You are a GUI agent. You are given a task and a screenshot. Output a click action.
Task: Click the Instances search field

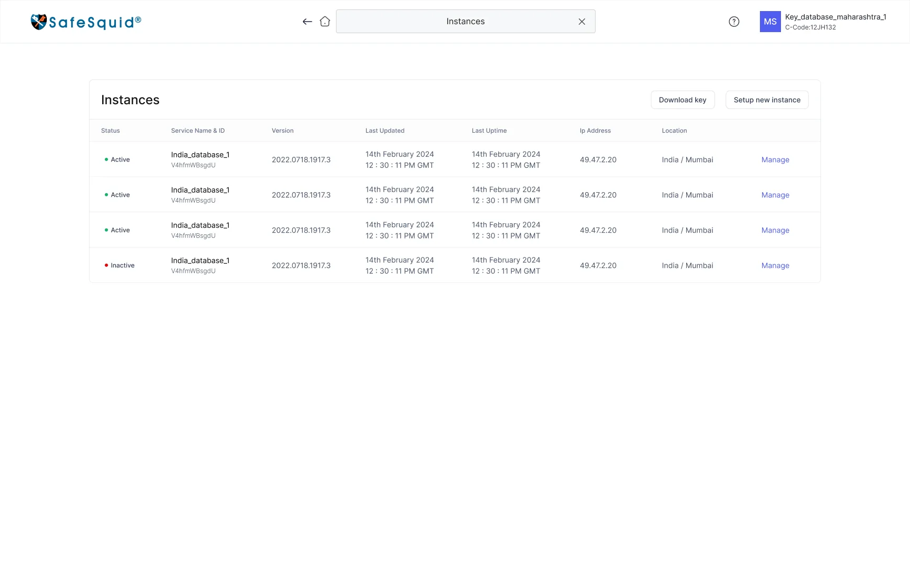466,22
